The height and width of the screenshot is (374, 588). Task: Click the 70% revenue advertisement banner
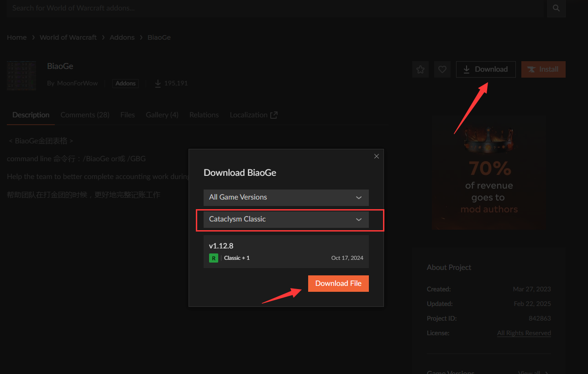(488, 173)
